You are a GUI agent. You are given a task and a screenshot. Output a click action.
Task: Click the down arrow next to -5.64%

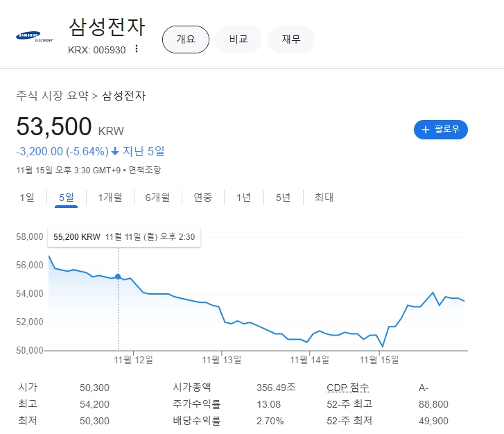coord(115,151)
